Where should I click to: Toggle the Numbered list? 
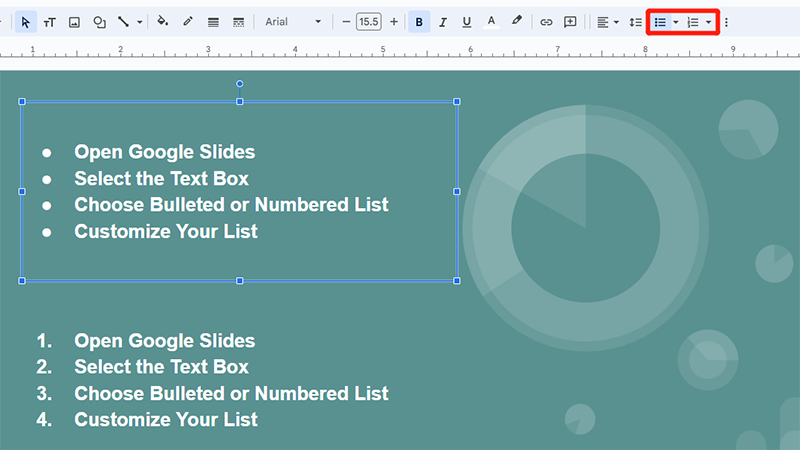(692, 22)
